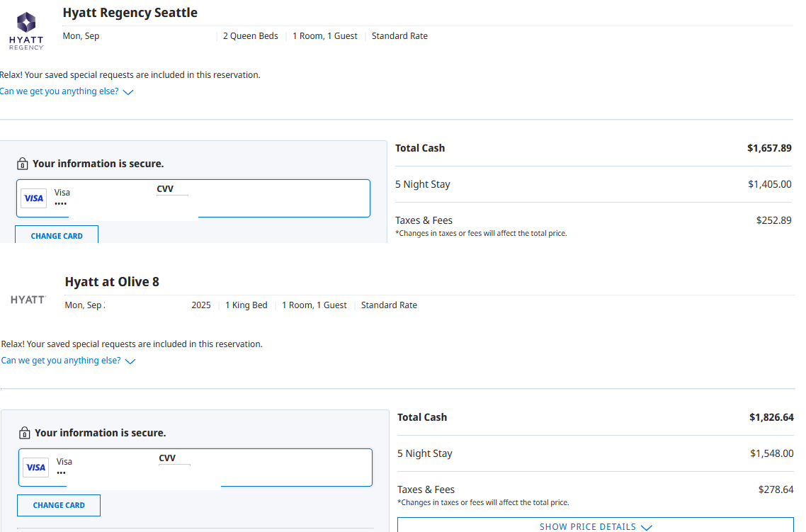Click Standard Rate for Hyatt Regency Seattle
This screenshot has height=532, width=806.
coord(399,36)
